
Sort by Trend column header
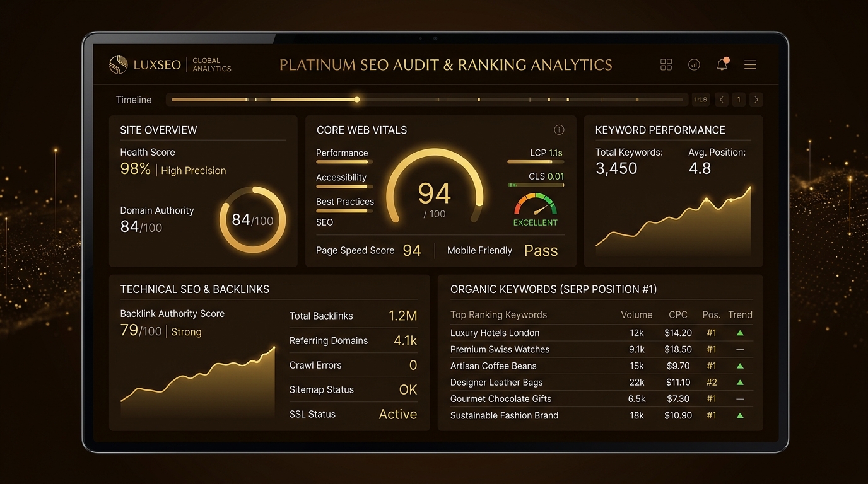740,314
